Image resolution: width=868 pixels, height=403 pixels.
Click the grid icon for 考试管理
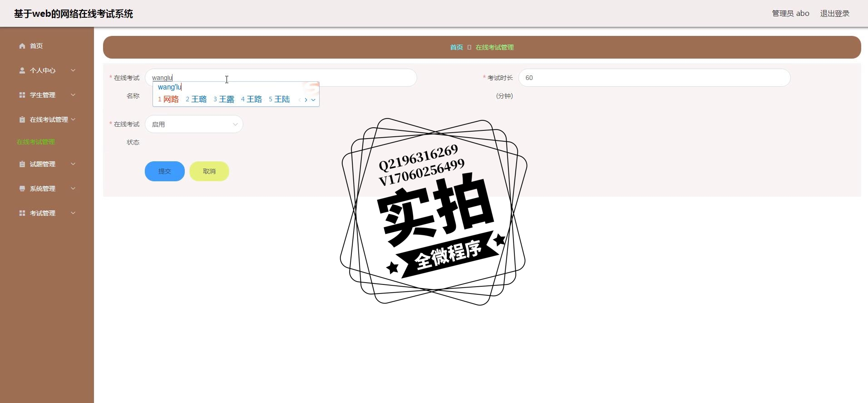click(x=22, y=213)
